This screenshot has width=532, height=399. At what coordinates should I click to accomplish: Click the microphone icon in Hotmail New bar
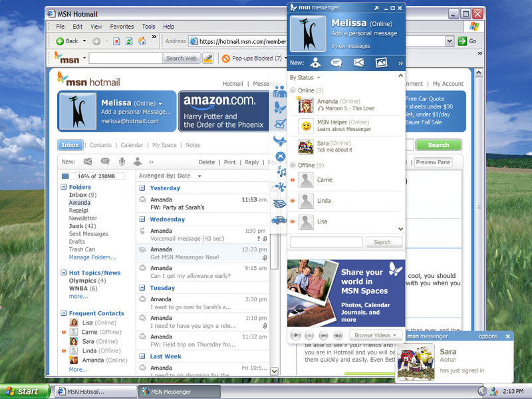click(x=122, y=162)
